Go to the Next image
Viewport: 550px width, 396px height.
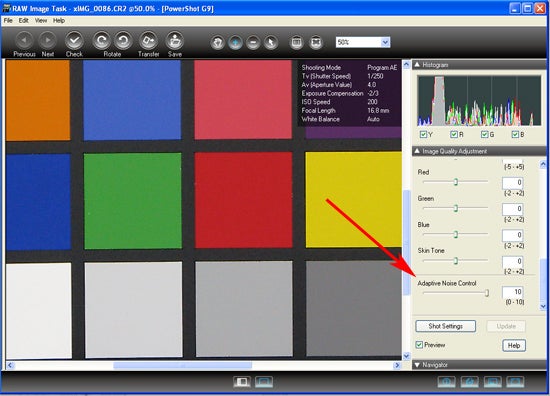pos(47,41)
